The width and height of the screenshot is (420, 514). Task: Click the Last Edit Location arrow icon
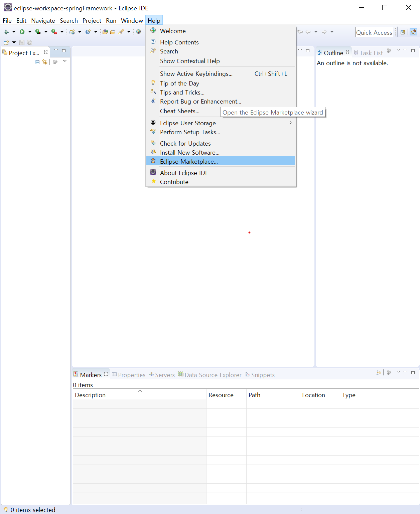(300, 32)
